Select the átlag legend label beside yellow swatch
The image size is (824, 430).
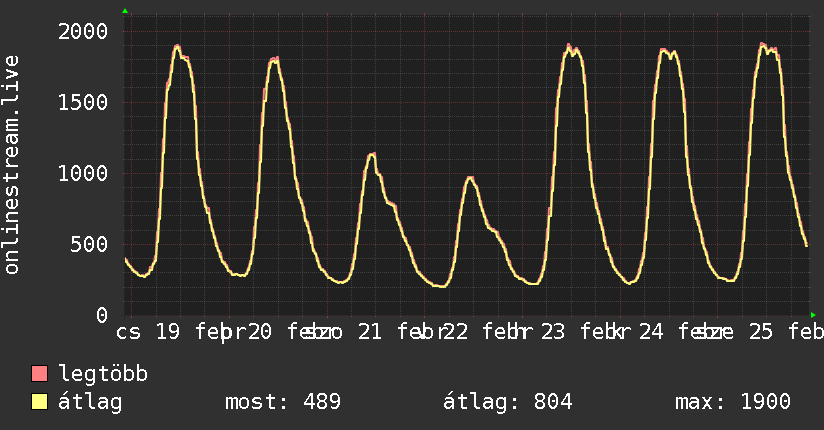point(90,403)
